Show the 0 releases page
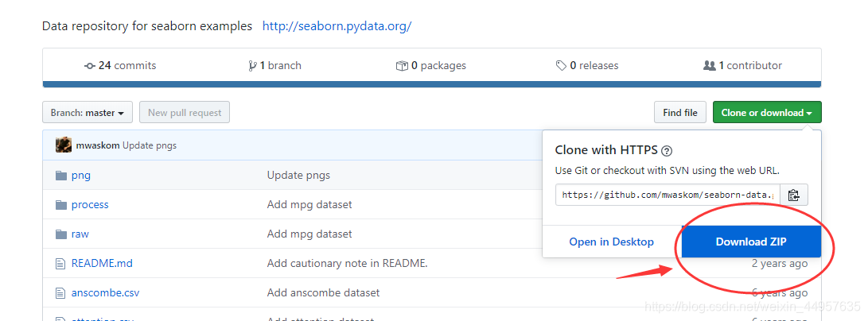 point(587,66)
